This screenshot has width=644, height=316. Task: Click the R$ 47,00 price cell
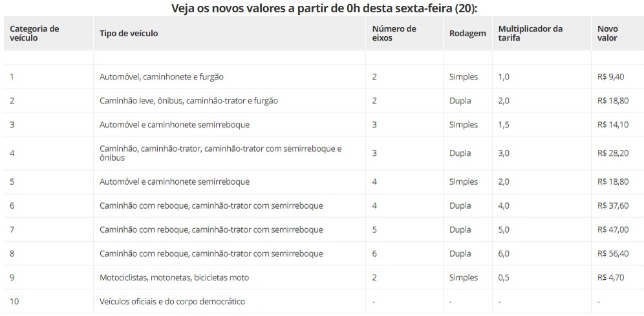tap(613, 229)
